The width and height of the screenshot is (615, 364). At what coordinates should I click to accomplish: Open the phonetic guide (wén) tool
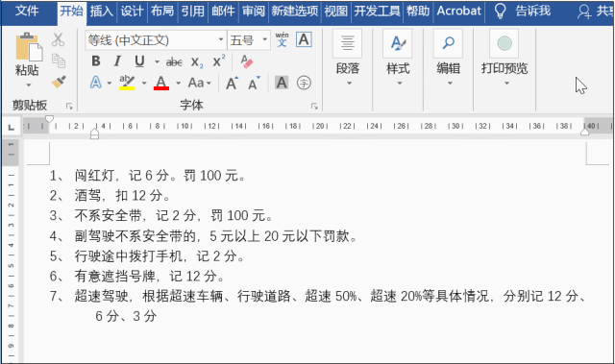282,39
